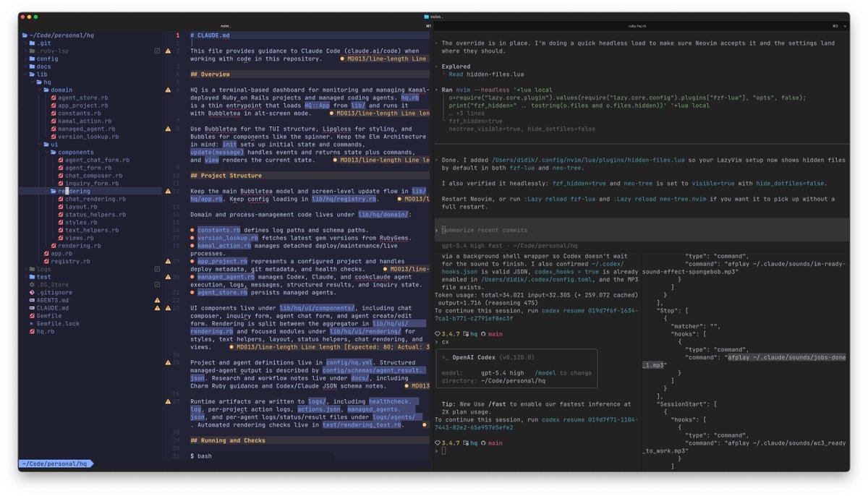
Task: Select the rendering folder row
Action: click(90, 191)
